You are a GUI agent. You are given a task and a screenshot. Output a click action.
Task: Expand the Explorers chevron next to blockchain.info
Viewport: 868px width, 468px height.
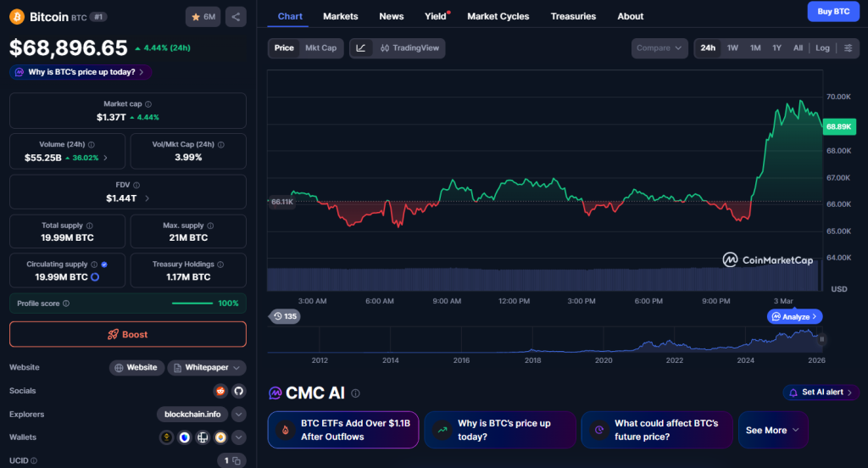point(238,415)
